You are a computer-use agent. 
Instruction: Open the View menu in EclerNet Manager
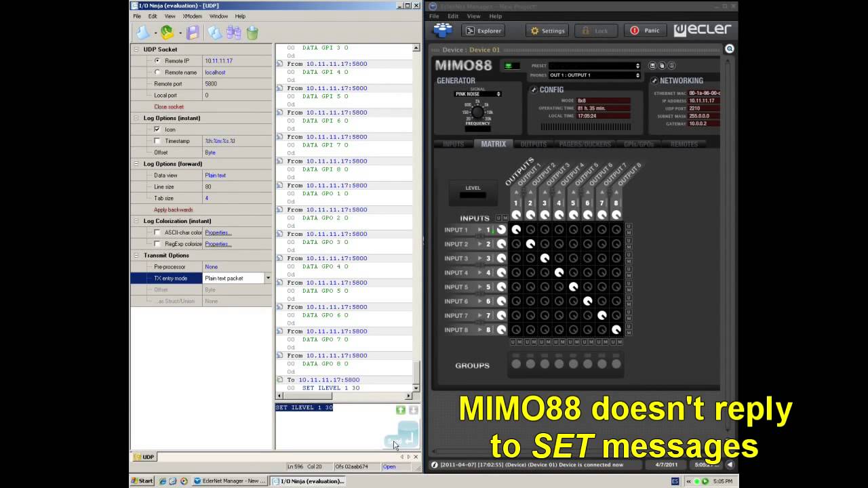coord(474,16)
